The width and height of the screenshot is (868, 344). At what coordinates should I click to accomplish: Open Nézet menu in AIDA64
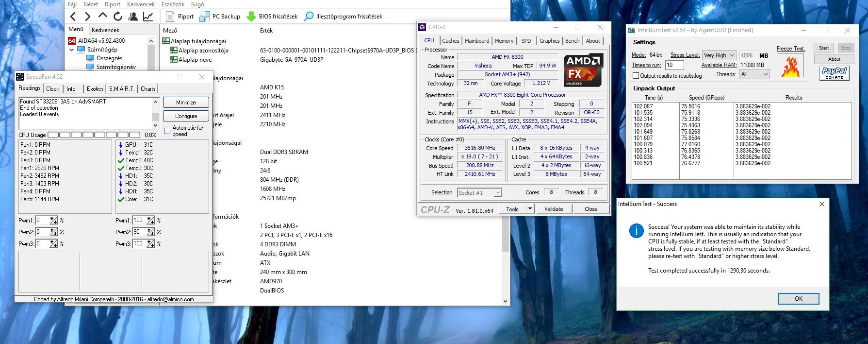(x=91, y=4)
